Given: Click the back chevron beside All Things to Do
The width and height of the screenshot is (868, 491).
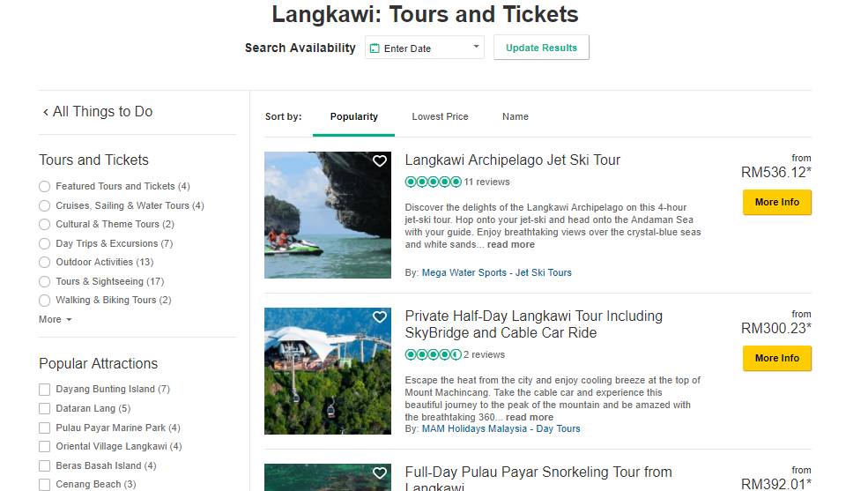Looking at the screenshot, I should click(46, 112).
